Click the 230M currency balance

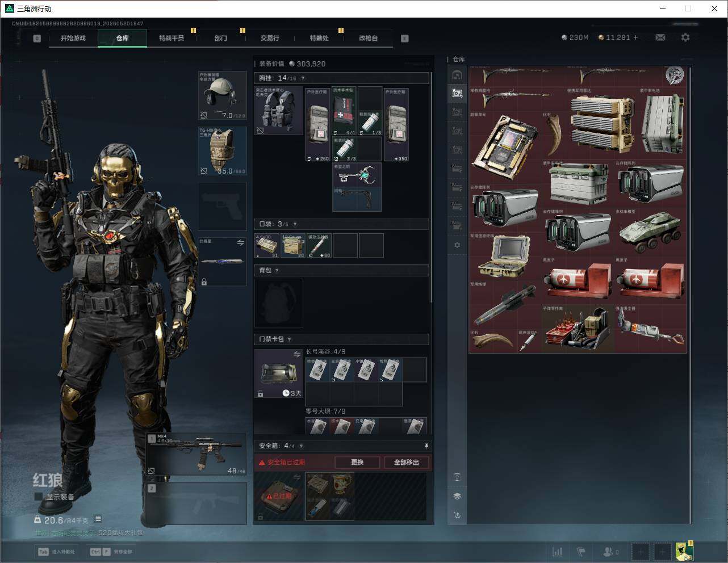tap(575, 37)
